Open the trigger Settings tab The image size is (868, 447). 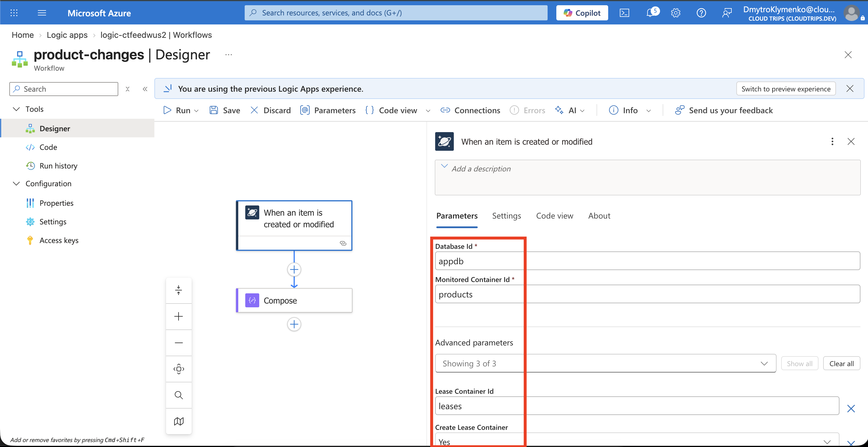coord(507,216)
